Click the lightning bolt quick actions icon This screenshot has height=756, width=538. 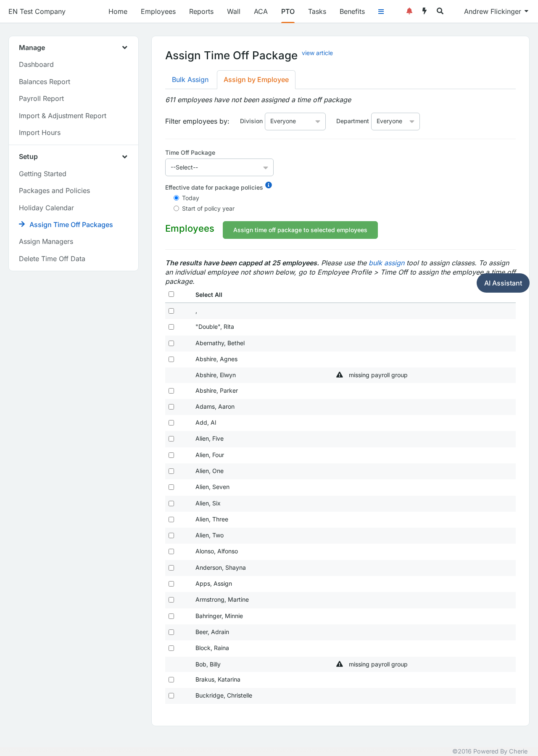click(425, 11)
